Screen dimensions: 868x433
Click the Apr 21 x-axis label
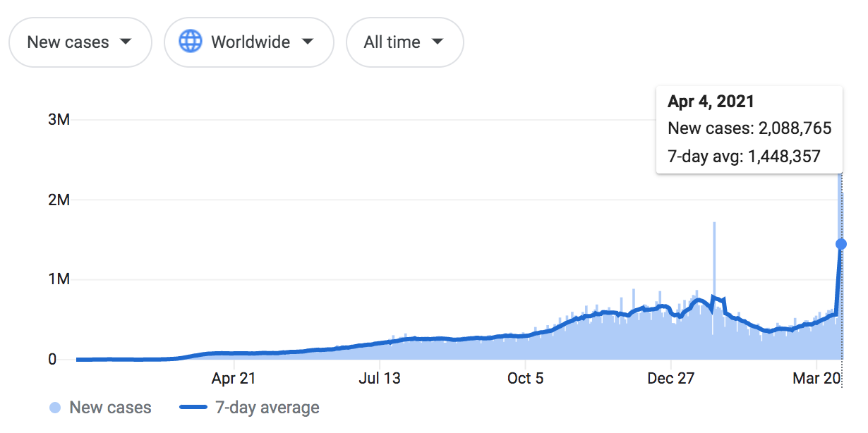pyautogui.click(x=233, y=379)
